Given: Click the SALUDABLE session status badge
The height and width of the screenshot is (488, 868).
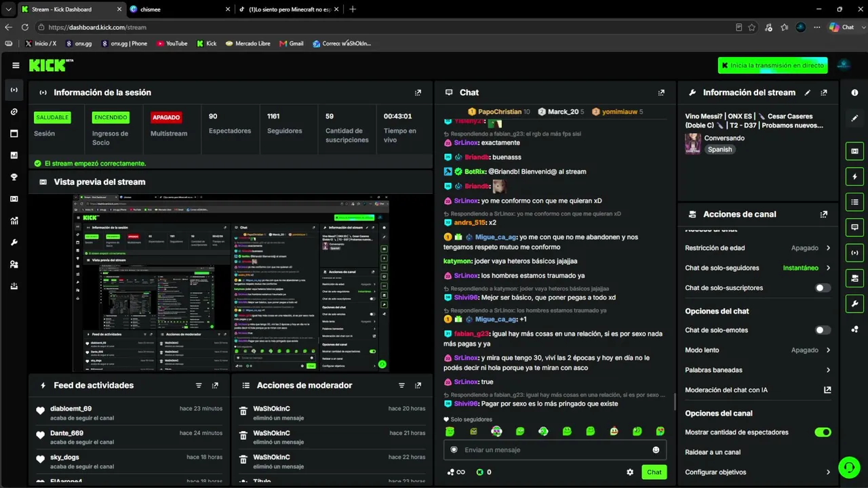Looking at the screenshot, I should (x=52, y=117).
